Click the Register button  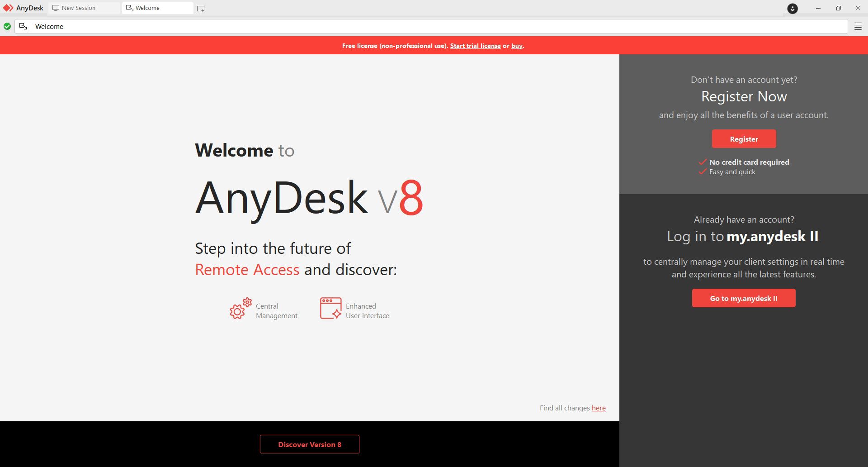[744, 139]
